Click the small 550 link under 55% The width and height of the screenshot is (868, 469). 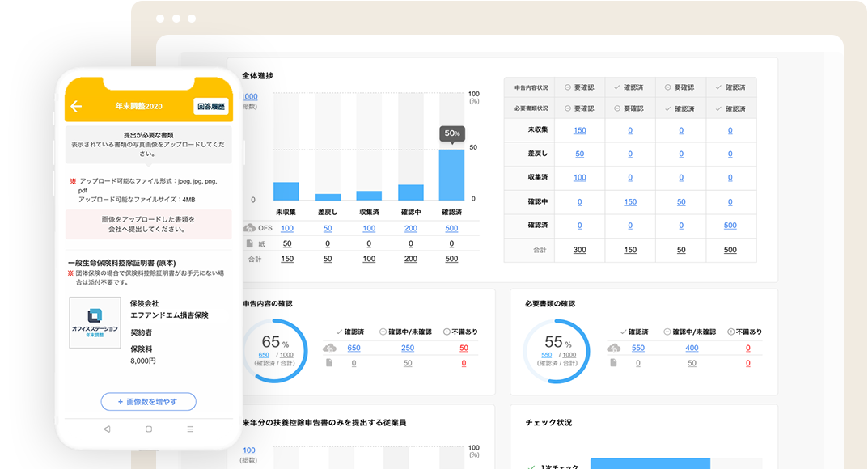pyautogui.click(x=546, y=355)
